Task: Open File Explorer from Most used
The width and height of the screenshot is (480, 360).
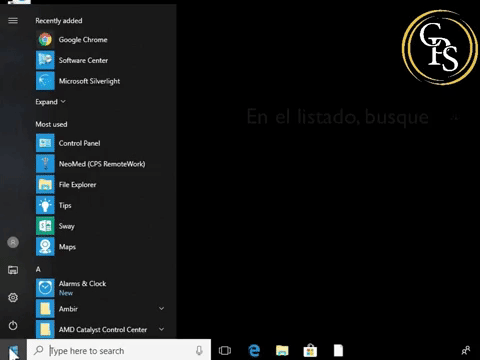Action: [45, 184]
